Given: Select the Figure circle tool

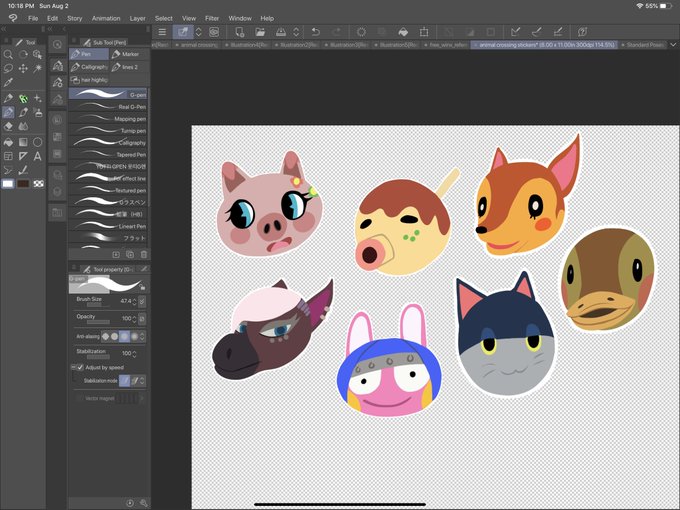Looking at the screenshot, I should click(x=38, y=142).
